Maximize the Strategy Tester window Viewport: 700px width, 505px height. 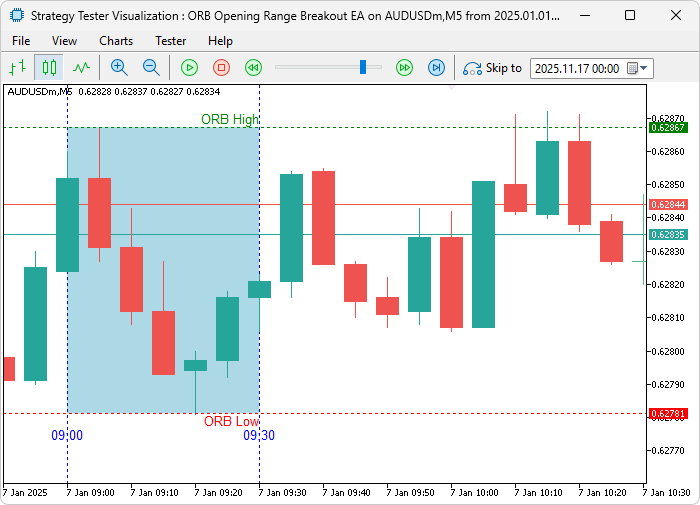630,16
